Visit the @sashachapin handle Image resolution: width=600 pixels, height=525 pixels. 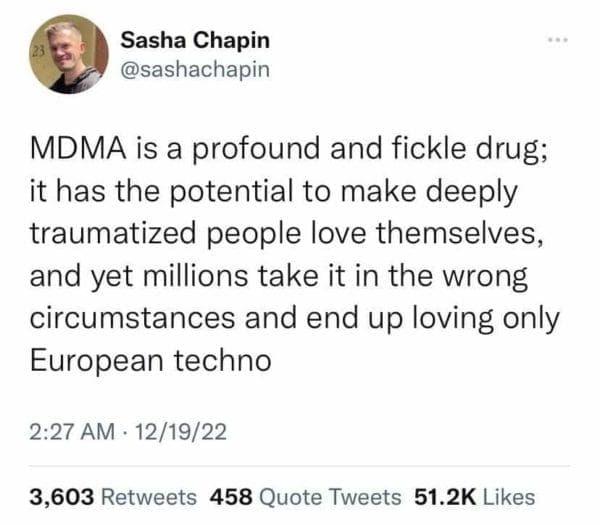click(194, 71)
